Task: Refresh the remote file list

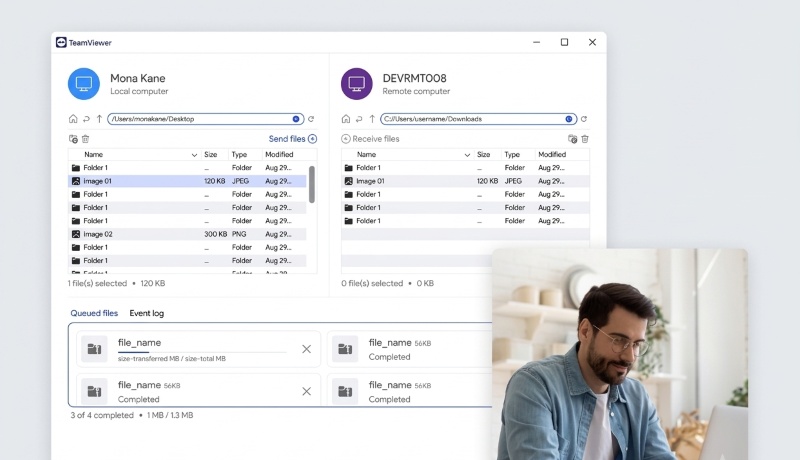Action: click(x=584, y=119)
